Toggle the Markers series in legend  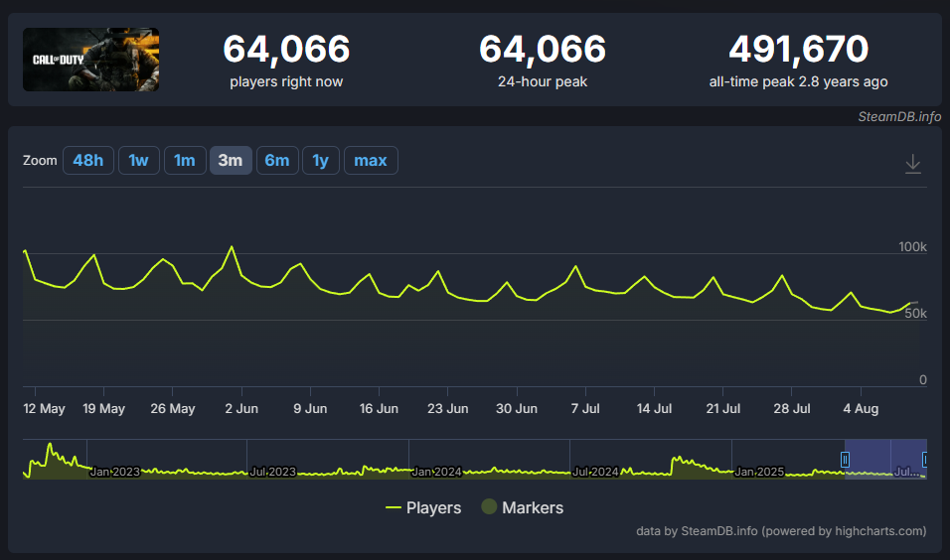click(523, 507)
